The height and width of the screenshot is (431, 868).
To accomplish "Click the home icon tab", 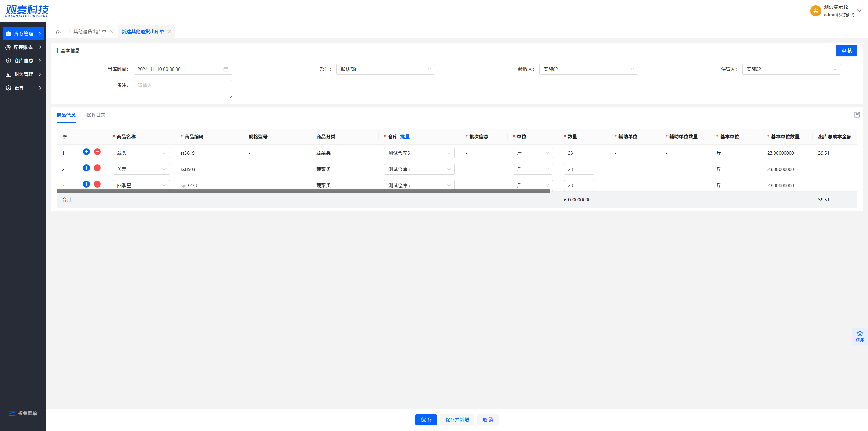I will pos(58,32).
